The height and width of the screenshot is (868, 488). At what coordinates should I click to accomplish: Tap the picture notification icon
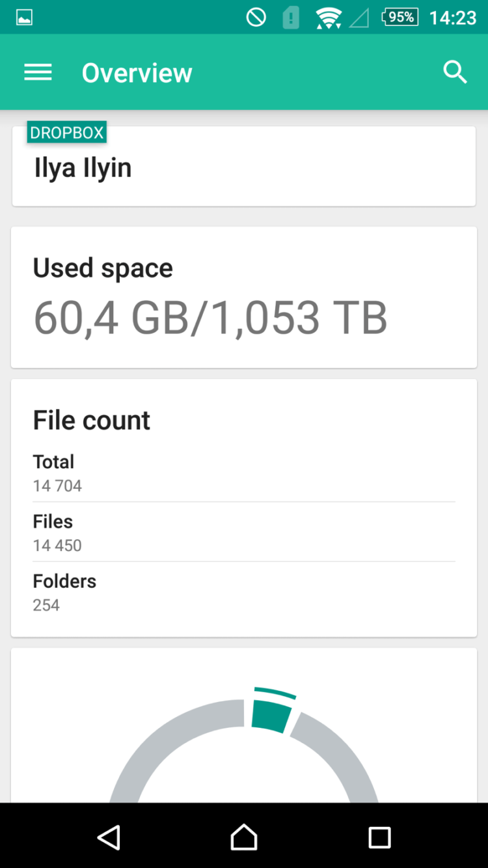click(25, 18)
